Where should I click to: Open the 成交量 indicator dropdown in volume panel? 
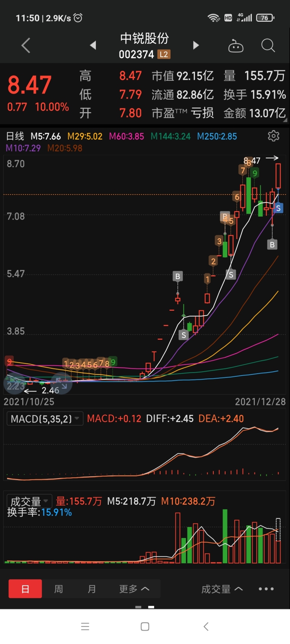tap(29, 501)
